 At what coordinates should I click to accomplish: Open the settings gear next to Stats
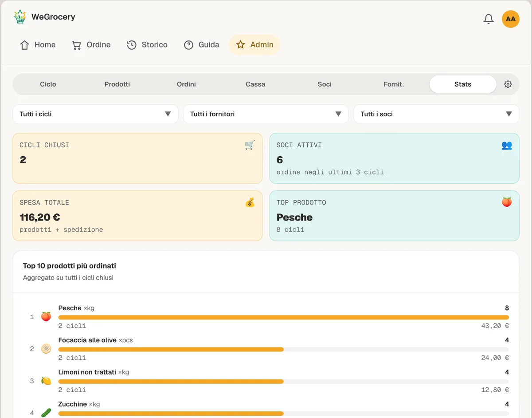click(508, 84)
